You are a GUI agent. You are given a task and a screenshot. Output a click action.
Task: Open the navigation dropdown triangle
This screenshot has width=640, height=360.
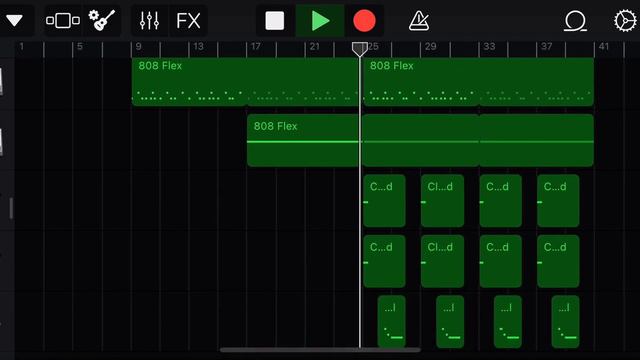click(14, 20)
